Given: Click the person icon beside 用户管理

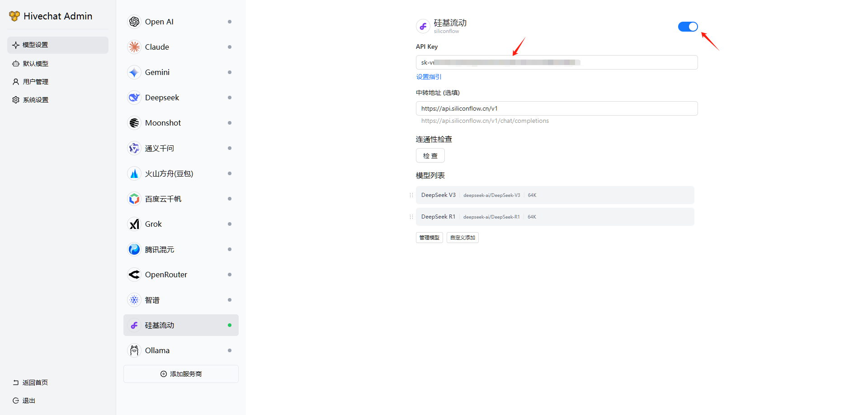Looking at the screenshot, I should (16, 82).
